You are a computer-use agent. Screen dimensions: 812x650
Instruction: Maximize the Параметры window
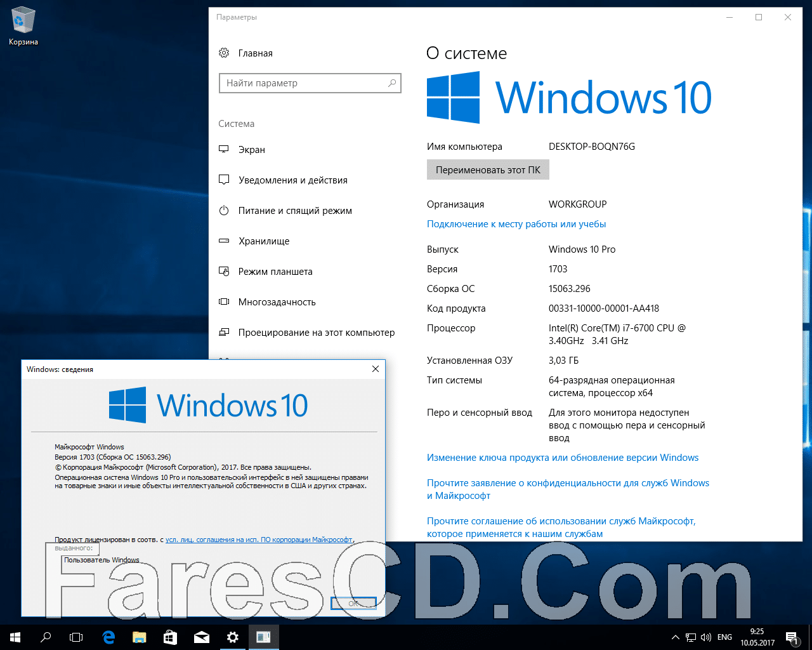coord(759,17)
